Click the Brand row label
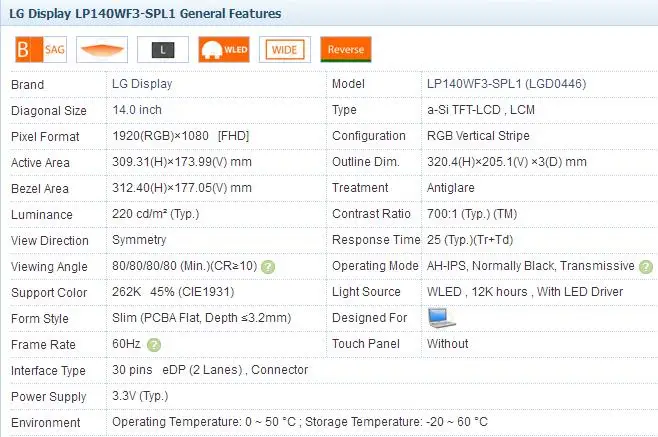This screenshot has height=437, width=658. tap(28, 85)
